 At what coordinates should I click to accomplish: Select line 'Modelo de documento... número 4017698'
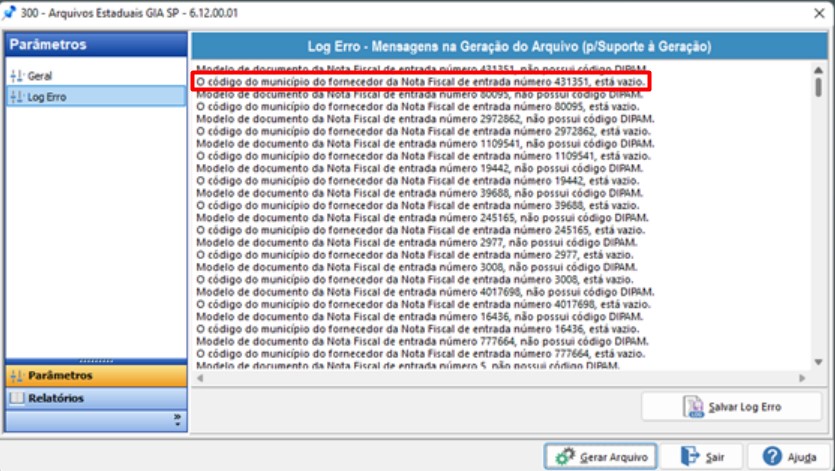point(425,292)
